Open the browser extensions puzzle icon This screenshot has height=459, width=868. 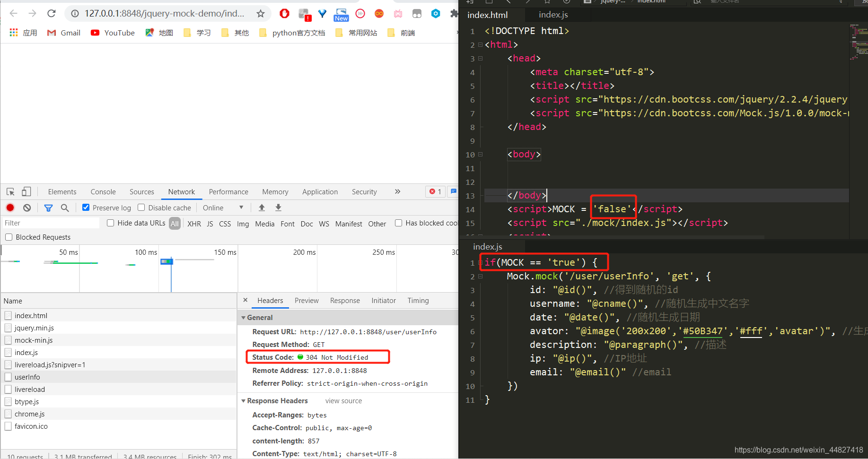point(454,14)
